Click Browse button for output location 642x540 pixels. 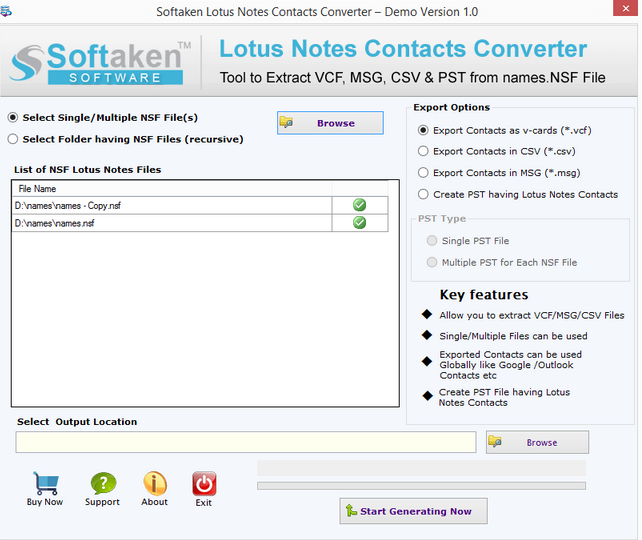tap(537, 442)
